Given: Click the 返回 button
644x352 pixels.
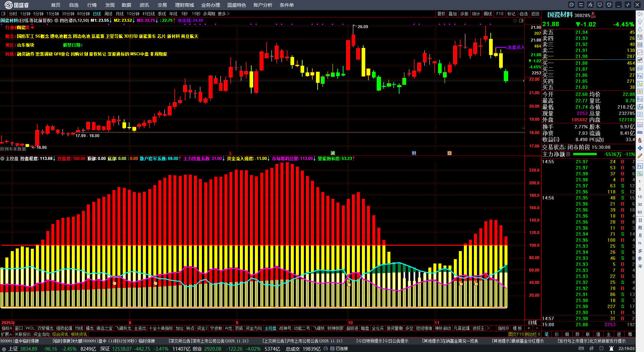Looking at the screenshot, I should (x=535, y=14).
